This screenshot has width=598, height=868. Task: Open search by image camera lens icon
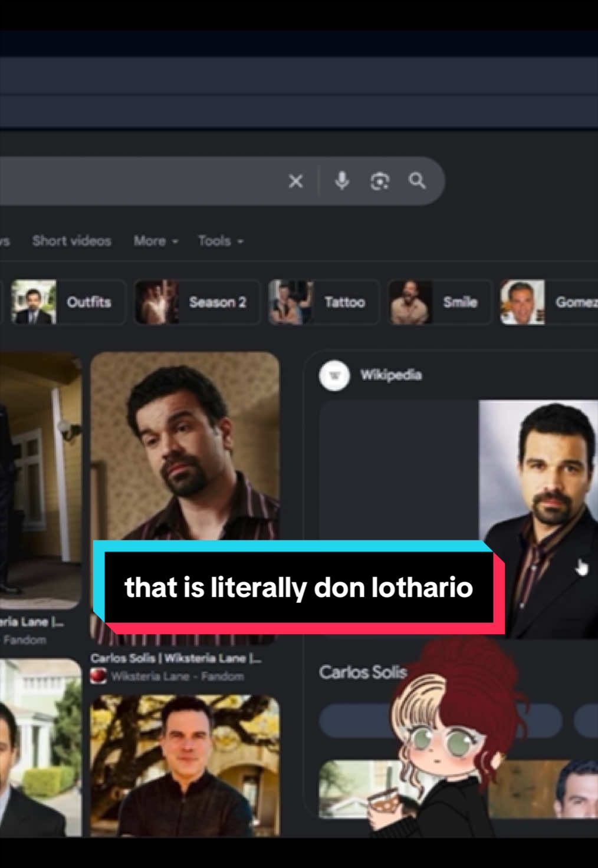pyautogui.click(x=379, y=181)
